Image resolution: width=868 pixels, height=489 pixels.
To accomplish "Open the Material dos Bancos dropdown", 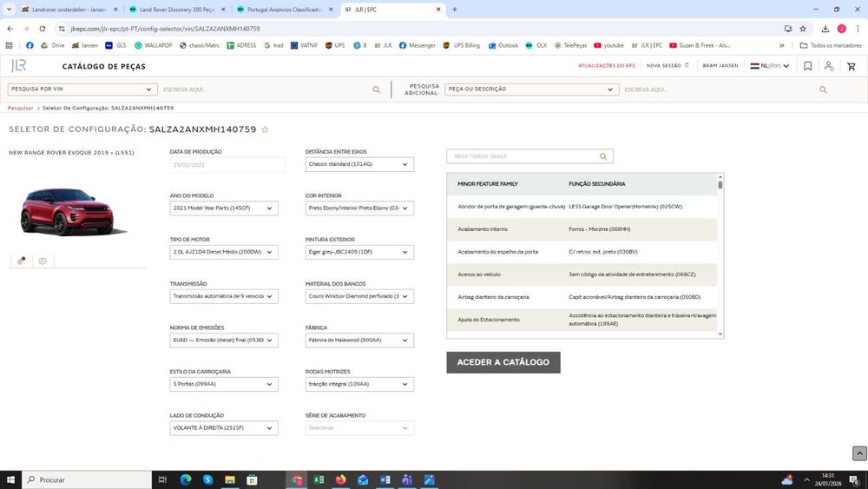I will click(x=359, y=296).
